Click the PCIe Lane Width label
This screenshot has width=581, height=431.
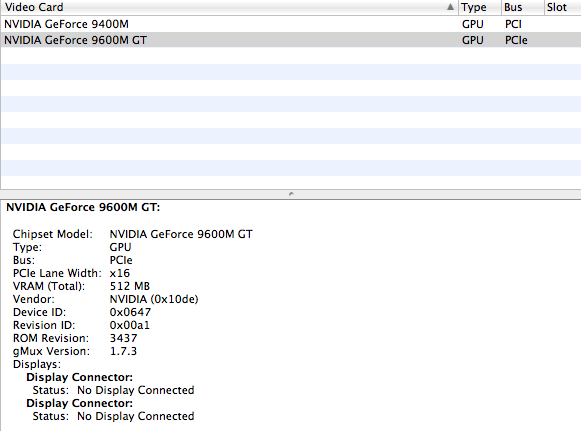pos(57,273)
